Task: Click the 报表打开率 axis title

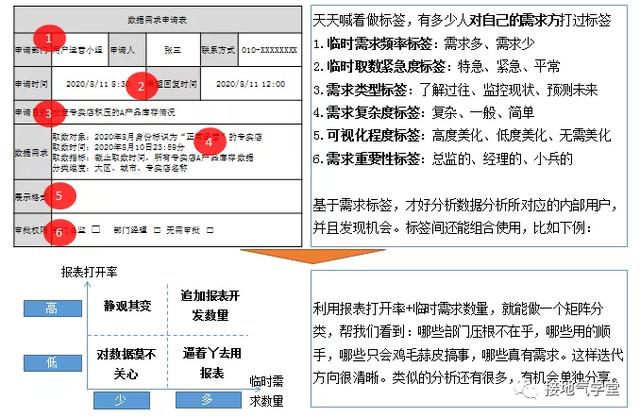Action: pos(89,272)
